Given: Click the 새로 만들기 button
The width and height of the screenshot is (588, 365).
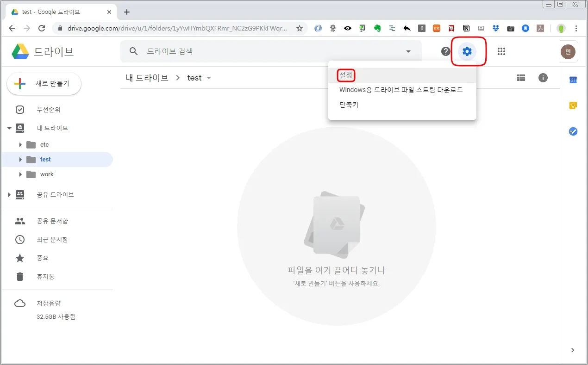Looking at the screenshot, I should point(44,84).
